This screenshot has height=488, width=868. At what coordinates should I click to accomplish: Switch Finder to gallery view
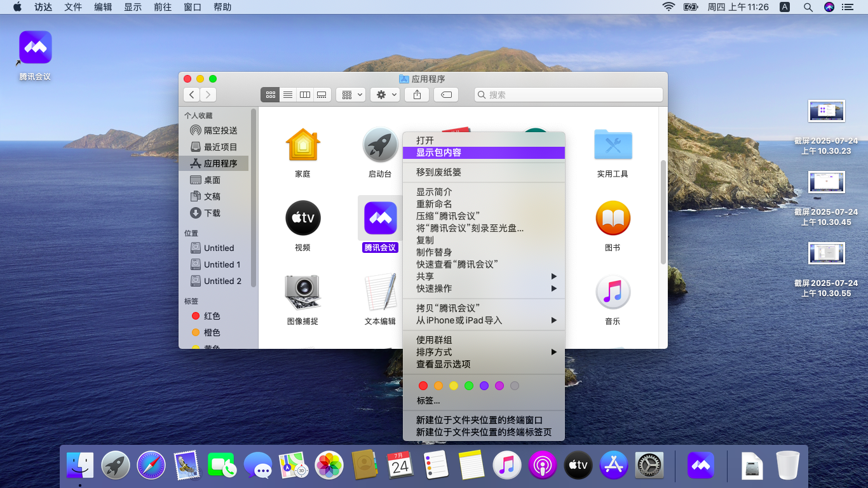tap(322, 95)
